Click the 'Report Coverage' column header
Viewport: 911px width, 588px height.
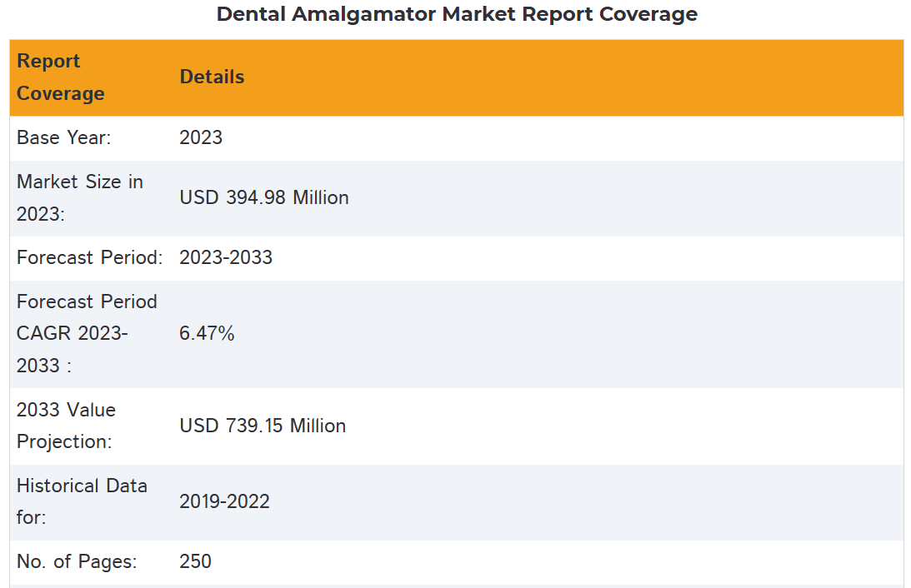pos(60,77)
